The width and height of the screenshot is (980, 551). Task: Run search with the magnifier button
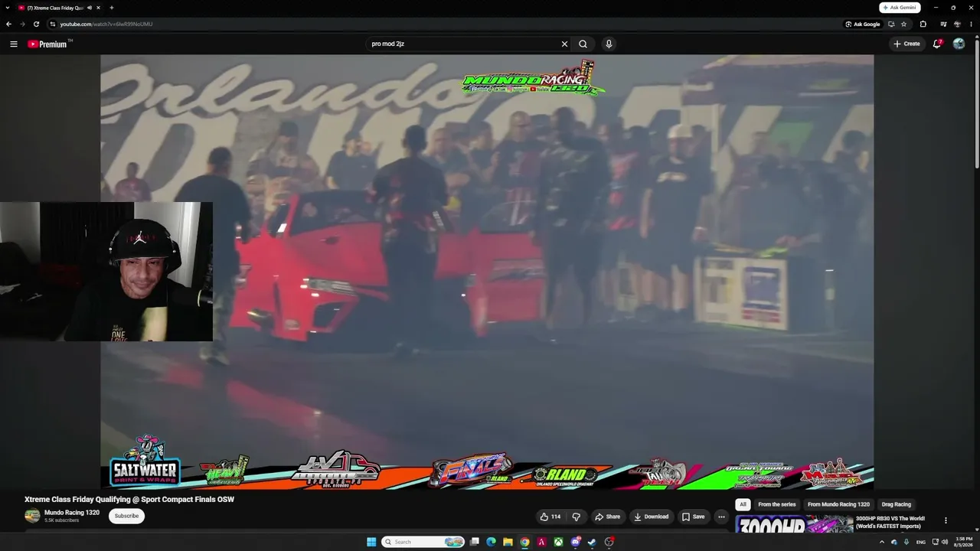583,44
